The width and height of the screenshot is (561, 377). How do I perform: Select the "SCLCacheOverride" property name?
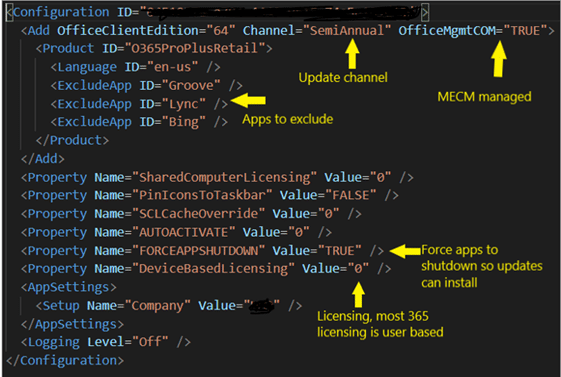pyautogui.click(x=198, y=214)
